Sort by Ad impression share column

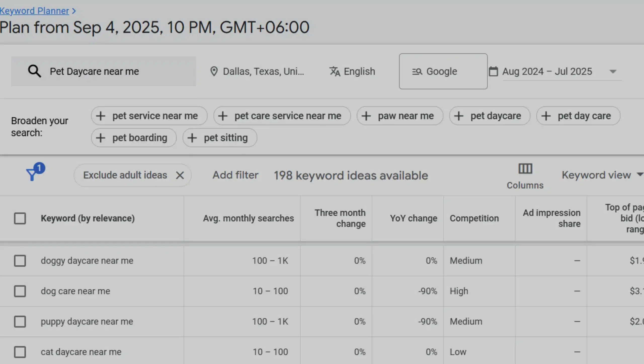click(552, 218)
